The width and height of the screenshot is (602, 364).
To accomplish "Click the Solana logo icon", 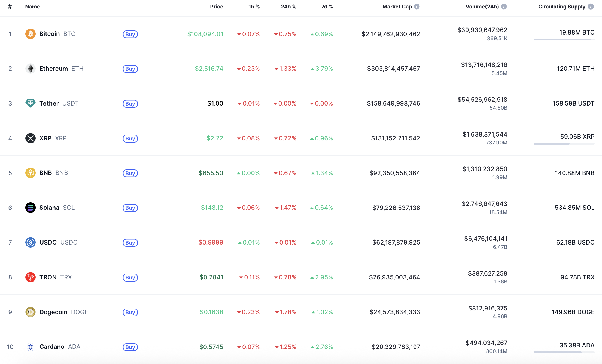I will [31, 208].
